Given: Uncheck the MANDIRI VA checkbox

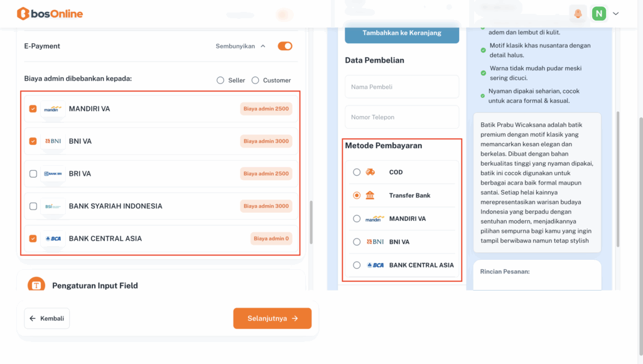Looking at the screenshot, I should (33, 109).
